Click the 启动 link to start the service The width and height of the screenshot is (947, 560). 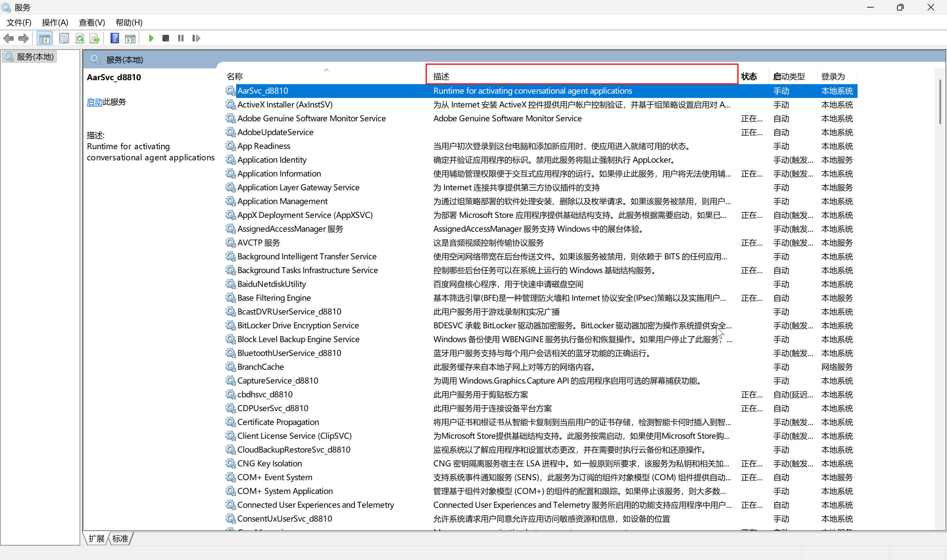[94, 102]
